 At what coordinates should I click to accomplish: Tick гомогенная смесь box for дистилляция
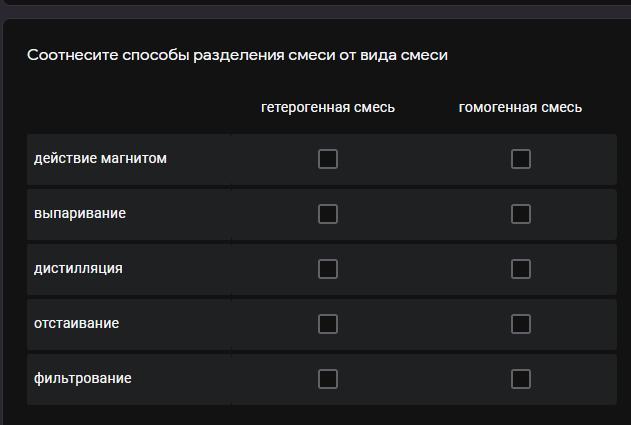521,269
